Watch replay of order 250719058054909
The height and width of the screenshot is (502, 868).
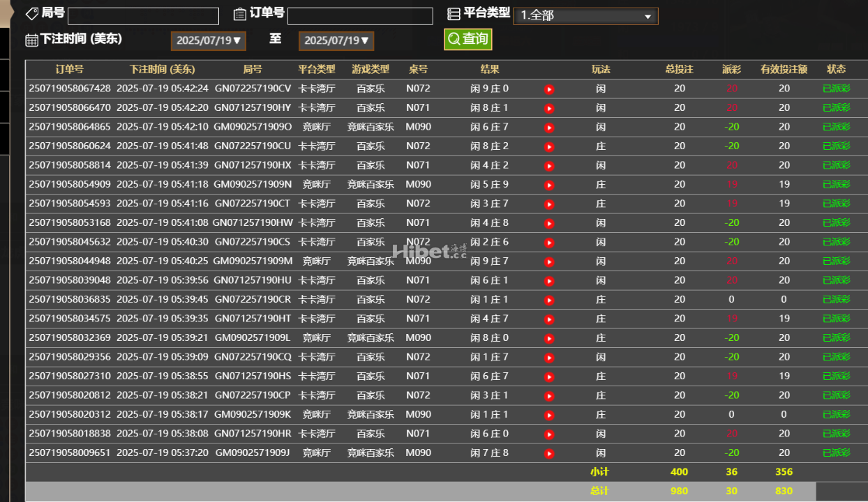pos(549,185)
